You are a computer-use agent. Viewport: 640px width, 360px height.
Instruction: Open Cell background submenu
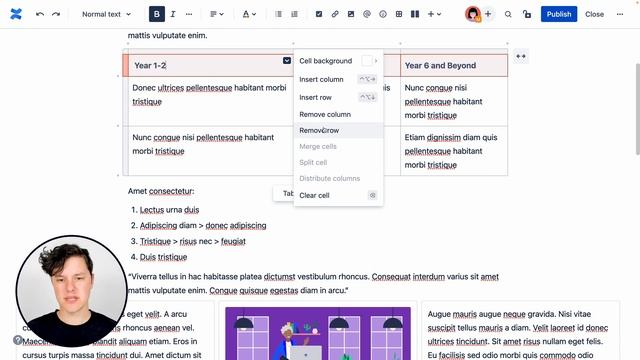click(x=338, y=61)
